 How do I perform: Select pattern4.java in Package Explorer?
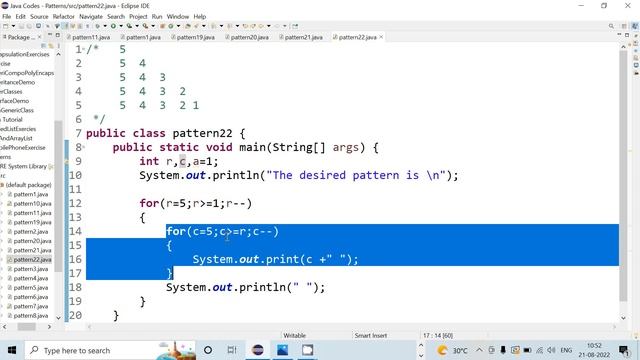[31, 278]
